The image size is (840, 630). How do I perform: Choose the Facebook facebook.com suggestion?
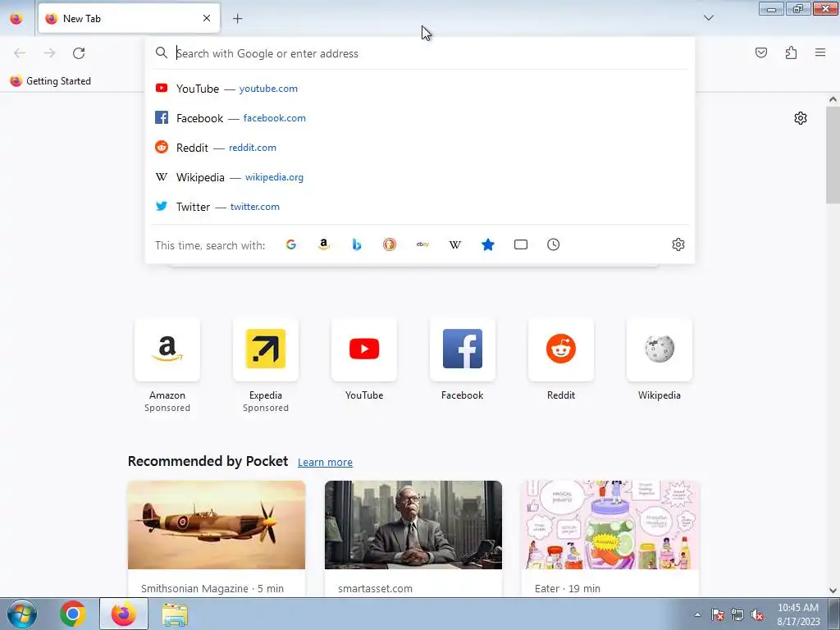(x=420, y=118)
